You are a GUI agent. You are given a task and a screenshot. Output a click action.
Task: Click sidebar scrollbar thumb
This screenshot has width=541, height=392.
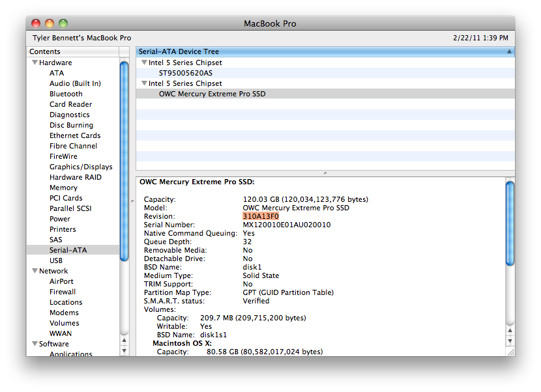(x=124, y=161)
